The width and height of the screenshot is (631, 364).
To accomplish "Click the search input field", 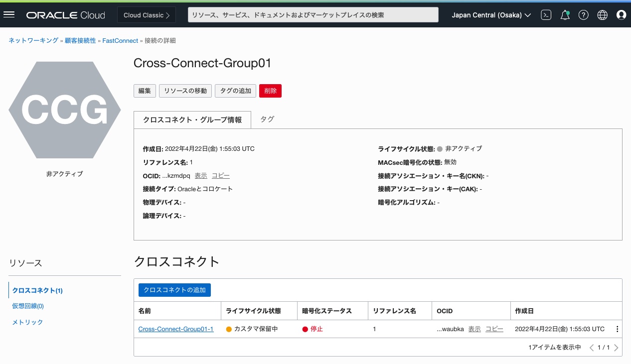I will [x=313, y=14].
